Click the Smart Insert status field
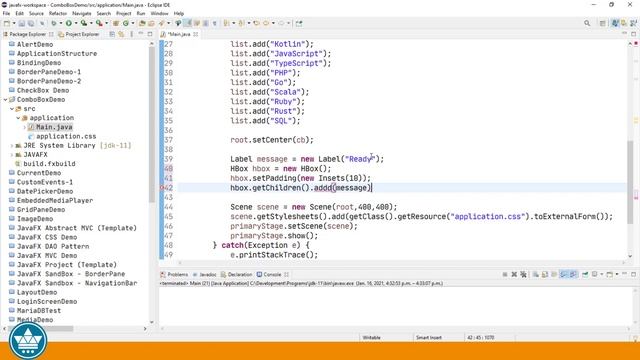This screenshot has height=360, width=640. [429, 338]
